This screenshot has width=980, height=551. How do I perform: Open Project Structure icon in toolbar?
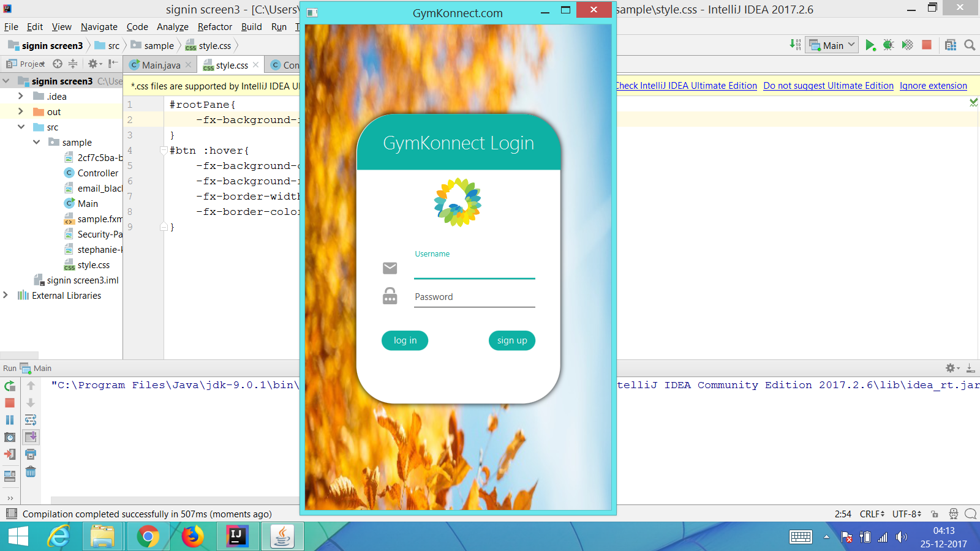click(x=951, y=45)
